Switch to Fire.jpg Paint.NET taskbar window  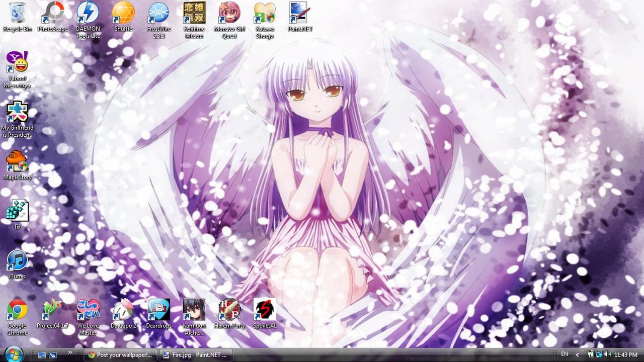[x=196, y=354]
